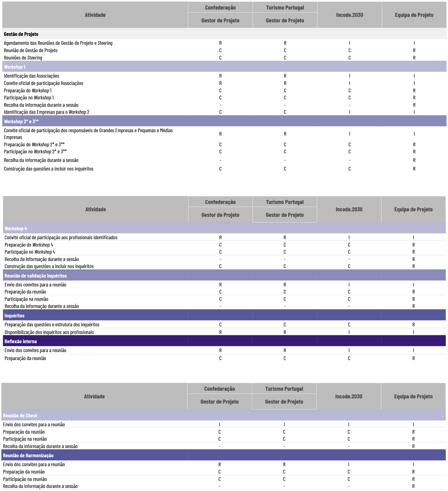Click the Reuniões de Steering activity label
The width and height of the screenshot is (448, 491).
click(23, 58)
